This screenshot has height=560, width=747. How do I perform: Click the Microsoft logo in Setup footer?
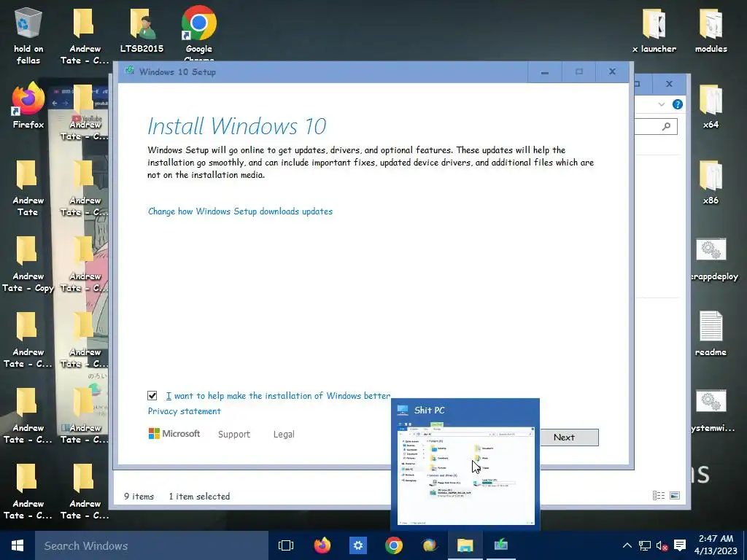pos(174,434)
